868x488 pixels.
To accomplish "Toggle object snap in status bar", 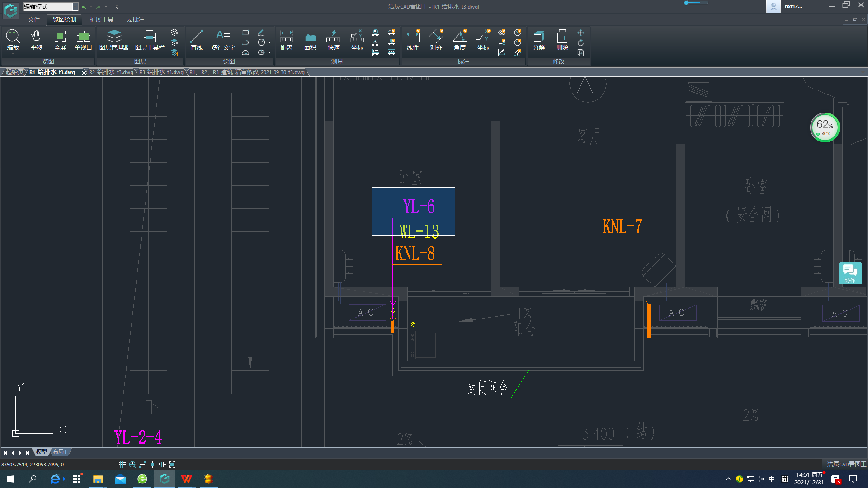I will (152, 464).
